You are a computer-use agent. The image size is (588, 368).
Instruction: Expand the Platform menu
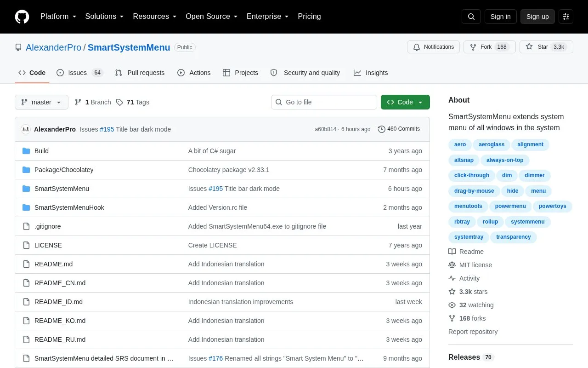[x=58, y=17]
